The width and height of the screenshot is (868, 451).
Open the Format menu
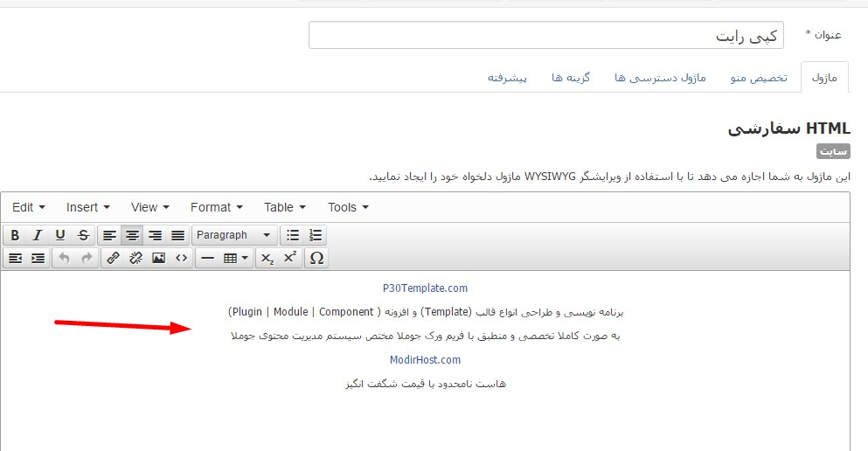(217, 207)
